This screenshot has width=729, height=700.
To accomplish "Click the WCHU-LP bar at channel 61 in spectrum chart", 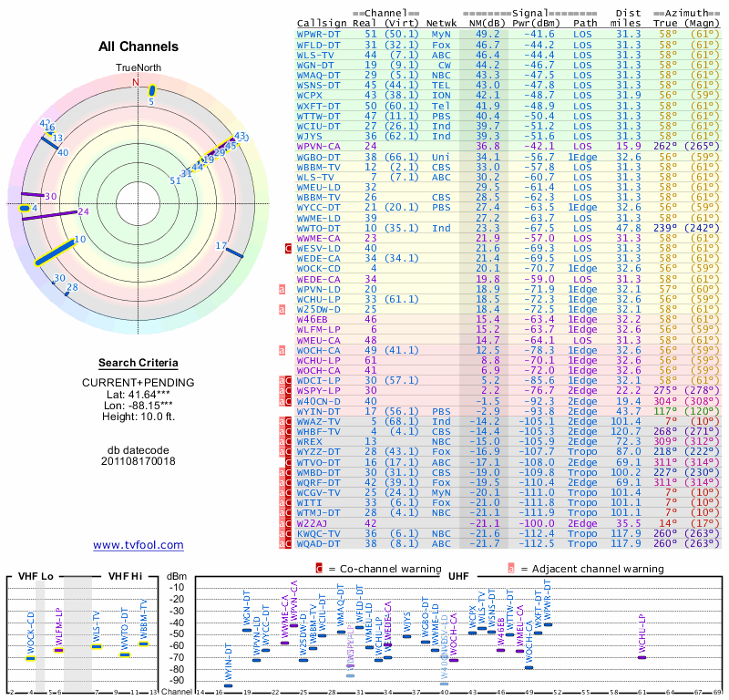I will pos(642,657).
